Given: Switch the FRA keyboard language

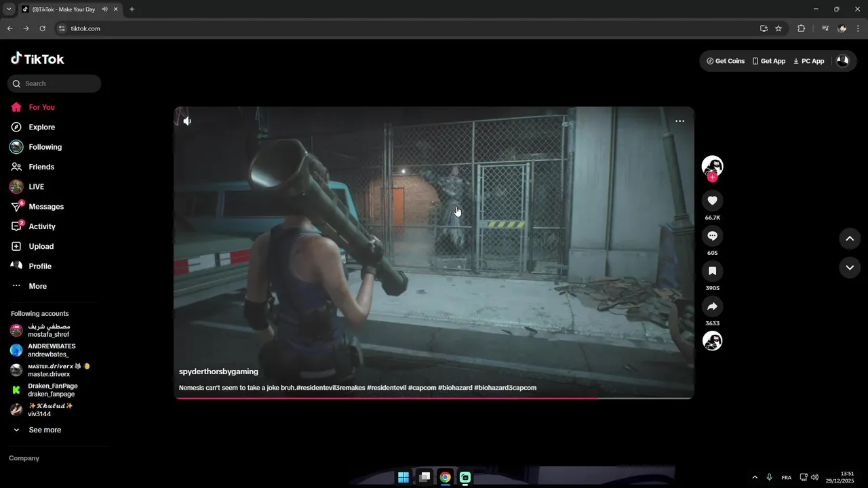Looking at the screenshot, I should coord(787,477).
